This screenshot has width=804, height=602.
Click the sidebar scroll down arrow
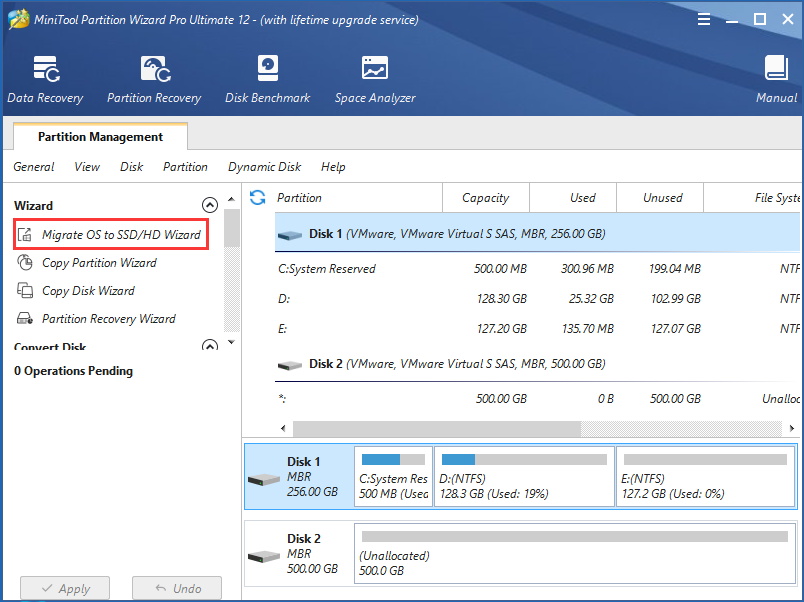tap(231, 342)
